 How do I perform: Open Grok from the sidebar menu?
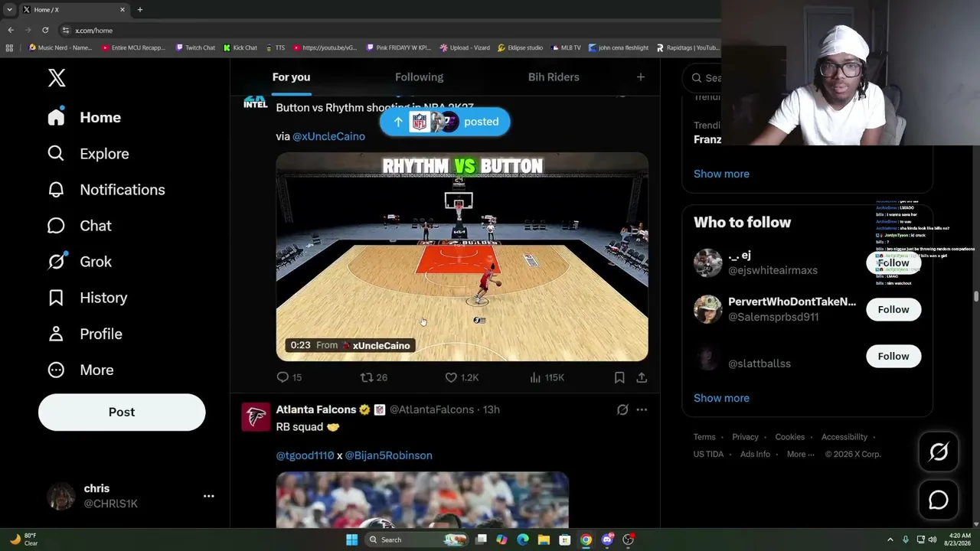point(79,262)
